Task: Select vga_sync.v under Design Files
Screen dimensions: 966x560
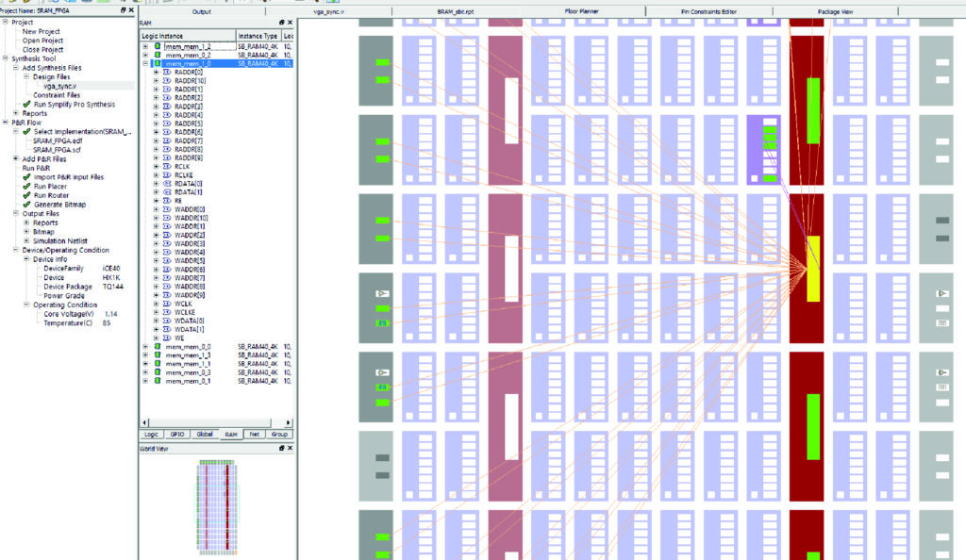Action: point(59,86)
